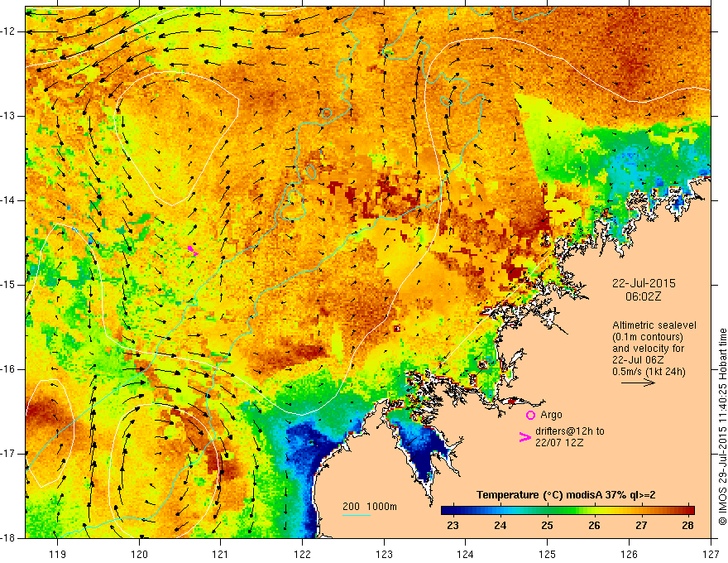
Task: Click the magenta drifter marker on the map
Action: pos(193,251)
